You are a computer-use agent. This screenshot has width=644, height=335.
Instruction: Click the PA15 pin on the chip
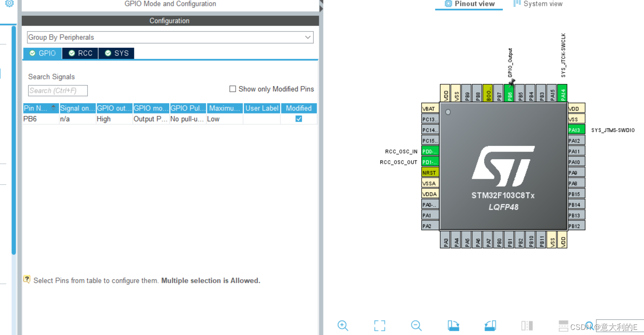point(552,93)
